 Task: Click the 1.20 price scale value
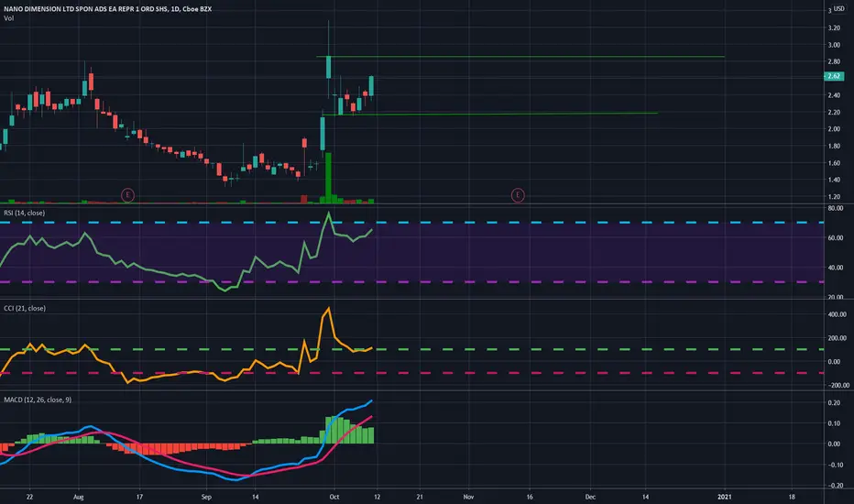834,197
